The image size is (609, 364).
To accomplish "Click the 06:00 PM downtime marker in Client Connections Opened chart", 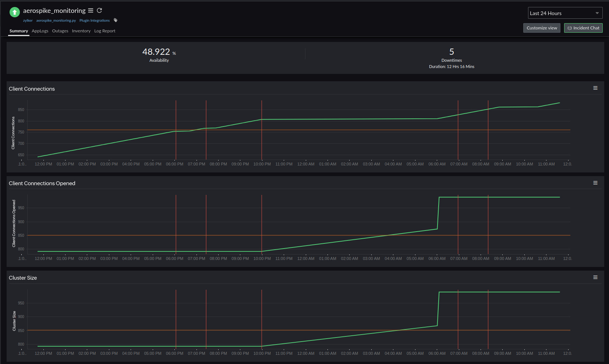I will point(176,224).
